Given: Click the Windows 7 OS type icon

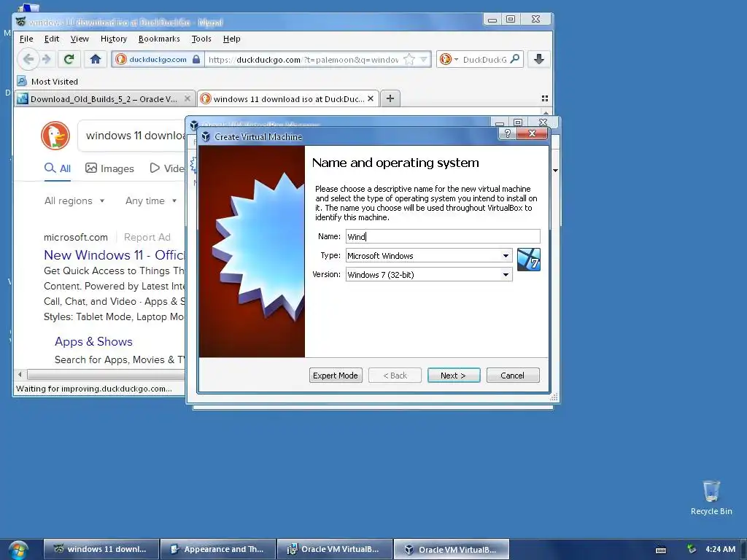Looking at the screenshot, I should 529,260.
